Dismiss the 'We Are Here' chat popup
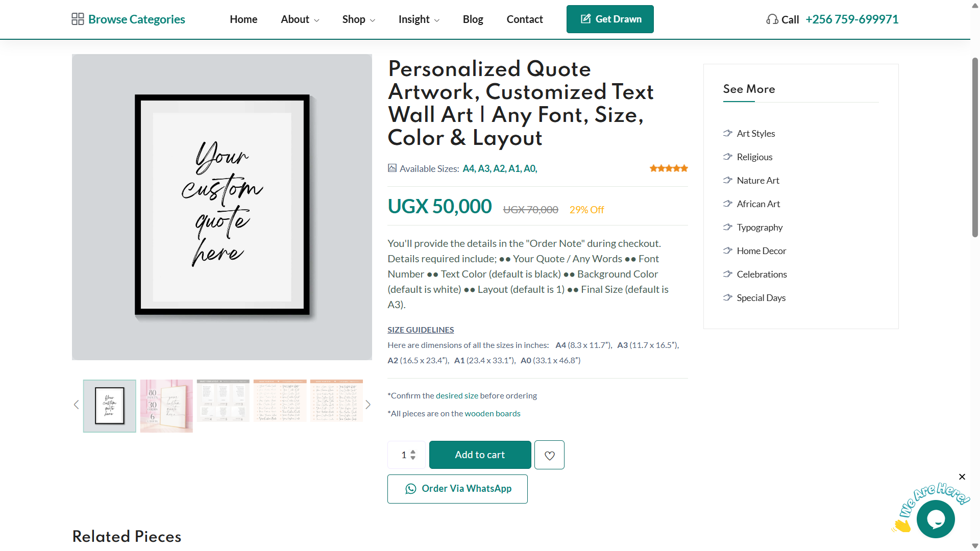The image size is (980, 551). point(962,477)
